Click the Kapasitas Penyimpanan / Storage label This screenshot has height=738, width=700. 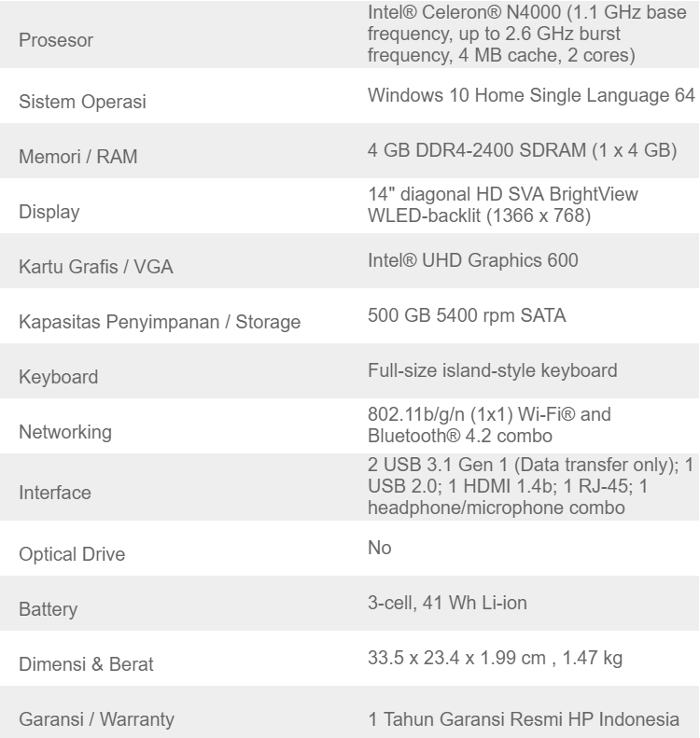pos(161,324)
